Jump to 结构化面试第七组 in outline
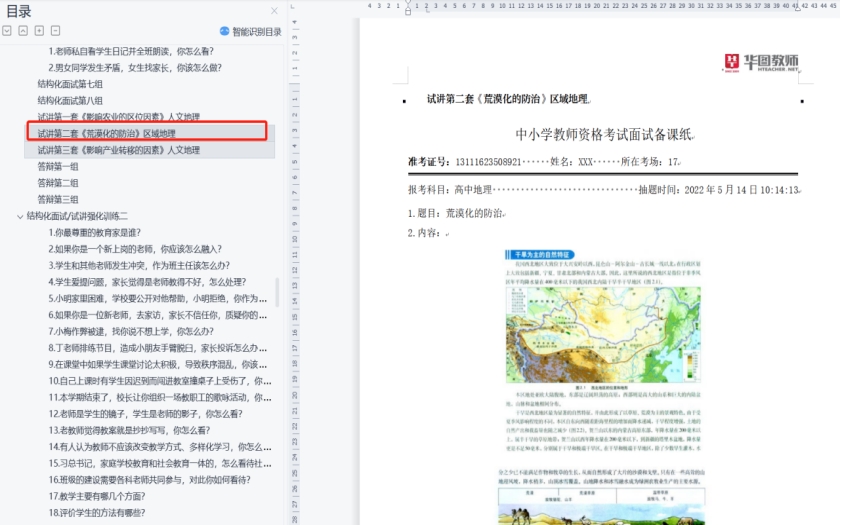The height and width of the screenshot is (525, 841). [x=70, y=84]
